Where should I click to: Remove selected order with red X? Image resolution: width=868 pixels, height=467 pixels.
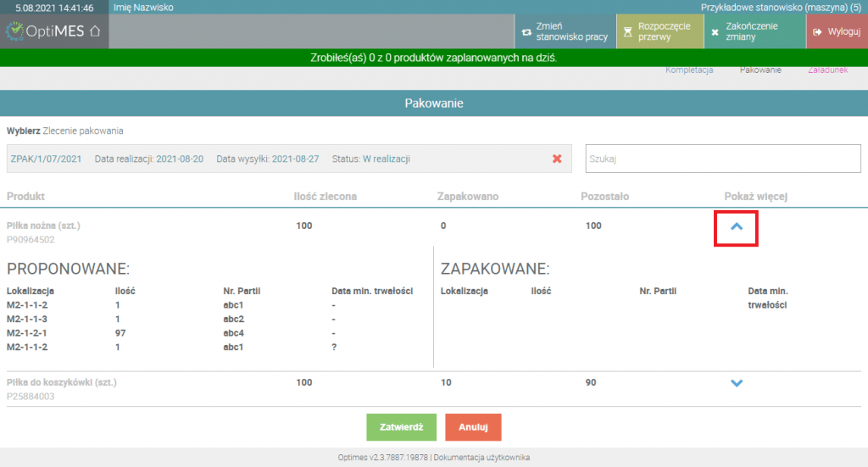pos(557,158)
